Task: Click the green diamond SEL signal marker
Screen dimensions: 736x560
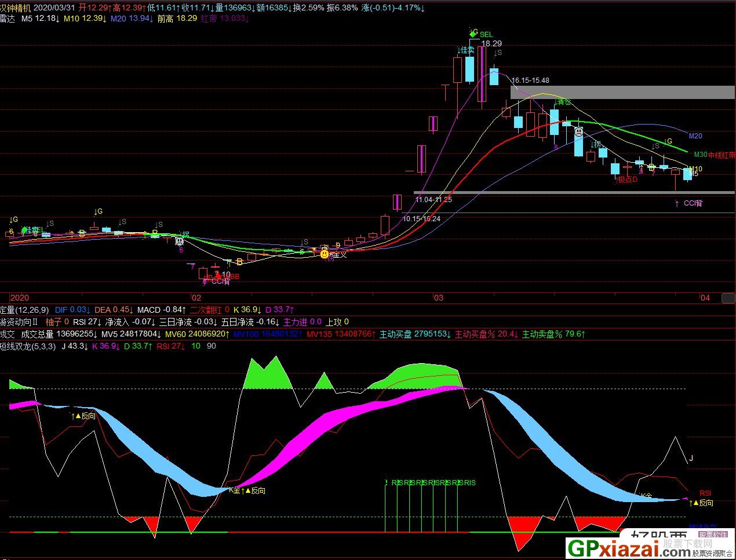Action: point(473,34)
